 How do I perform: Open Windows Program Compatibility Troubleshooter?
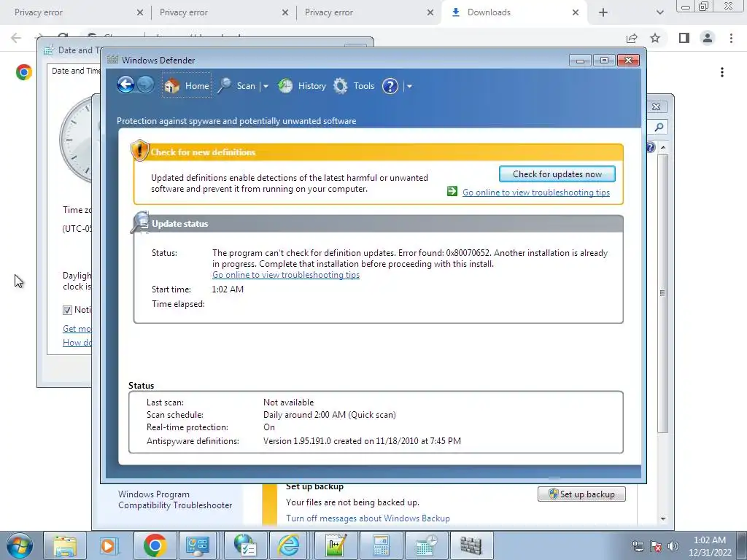[175, 499]
